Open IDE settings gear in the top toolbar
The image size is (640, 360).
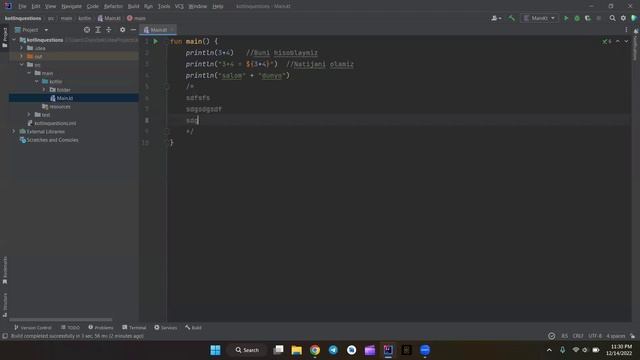[623, 18]
